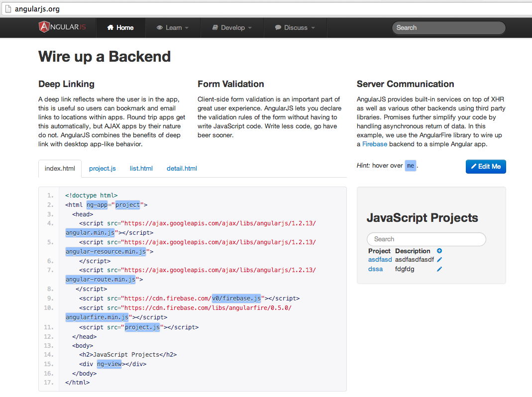Click highlighted angular-resource.min.js in code

coord(106,251)
